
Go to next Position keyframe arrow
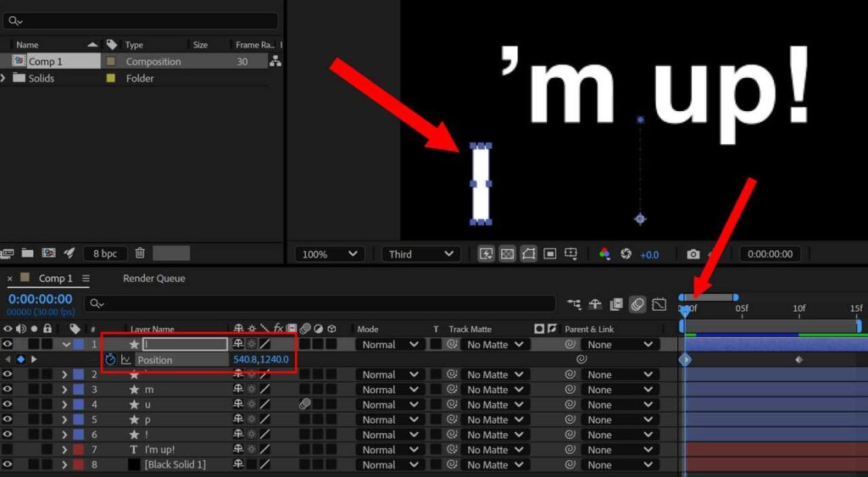pos(34,360)
